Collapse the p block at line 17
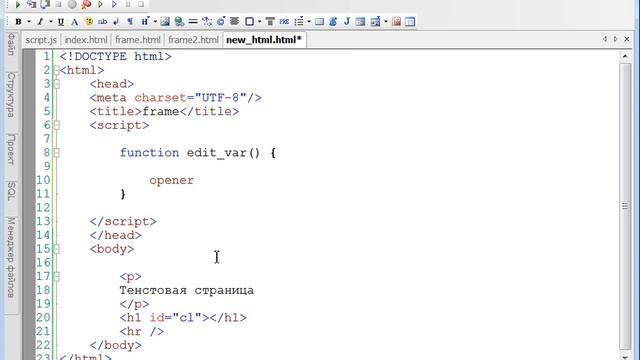This screenshot has height=360, width=640. click(x=57, y=277)
